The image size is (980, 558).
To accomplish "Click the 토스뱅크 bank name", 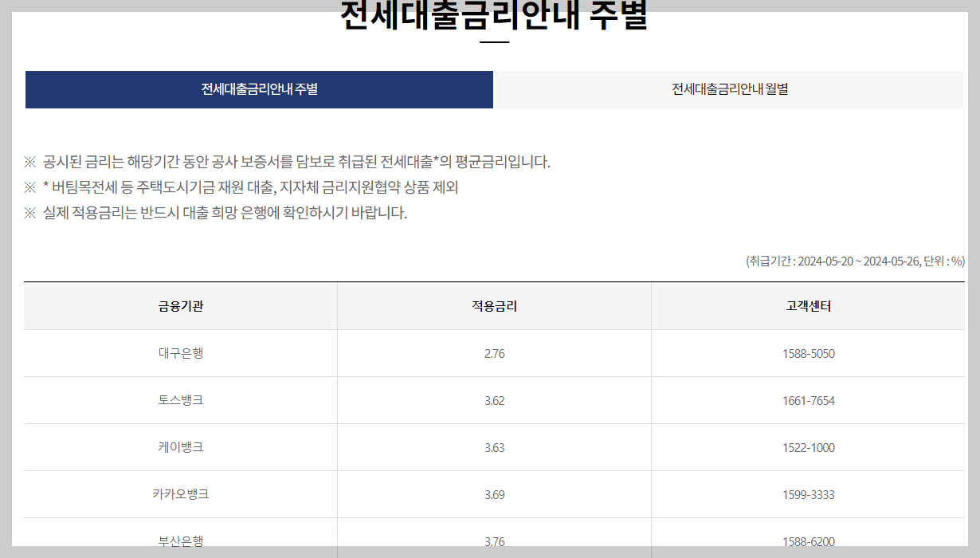I will pos(182,399).
